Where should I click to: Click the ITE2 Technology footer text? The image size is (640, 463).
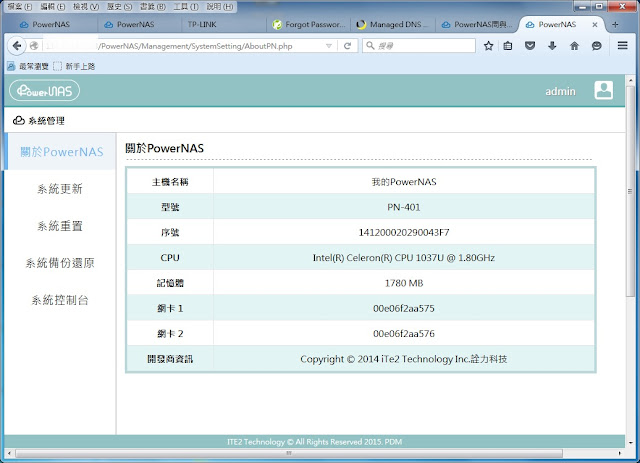pyautogui.click(x=314, y=442)
